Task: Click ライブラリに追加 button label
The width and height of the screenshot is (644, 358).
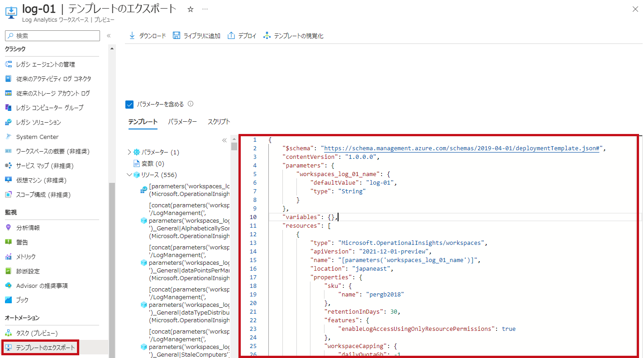Action: pos(202,36)
